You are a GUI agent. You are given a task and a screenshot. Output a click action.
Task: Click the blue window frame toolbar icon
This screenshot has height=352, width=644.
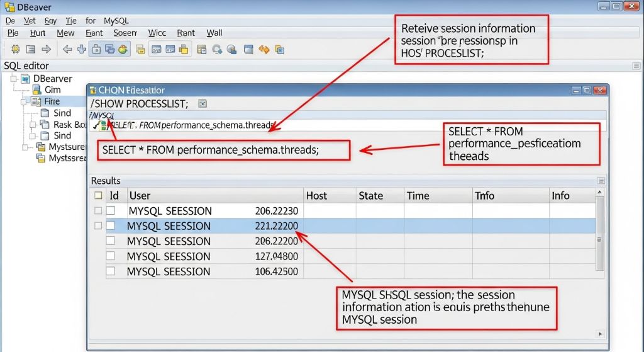(x=248, y=50)
